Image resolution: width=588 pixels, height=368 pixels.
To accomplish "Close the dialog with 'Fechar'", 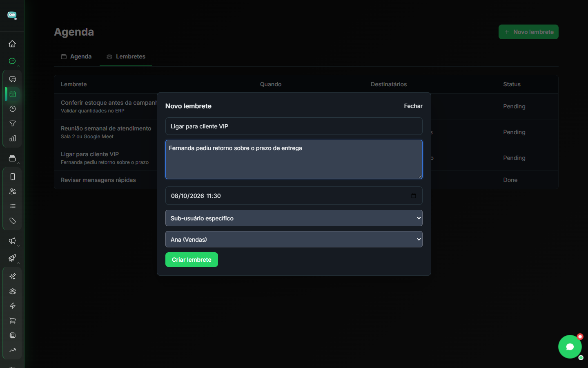I will [413, 106].
